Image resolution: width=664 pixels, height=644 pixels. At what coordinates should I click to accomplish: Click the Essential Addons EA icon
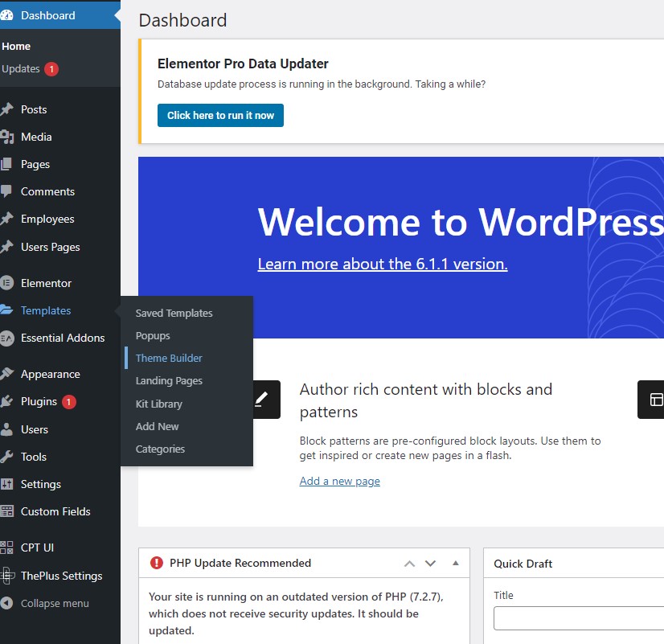pos(6,338)
